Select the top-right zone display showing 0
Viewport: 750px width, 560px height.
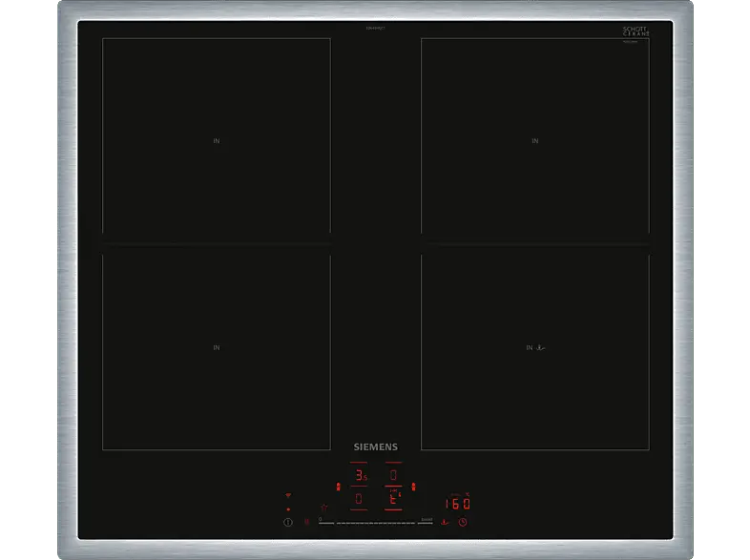(393, 474)
